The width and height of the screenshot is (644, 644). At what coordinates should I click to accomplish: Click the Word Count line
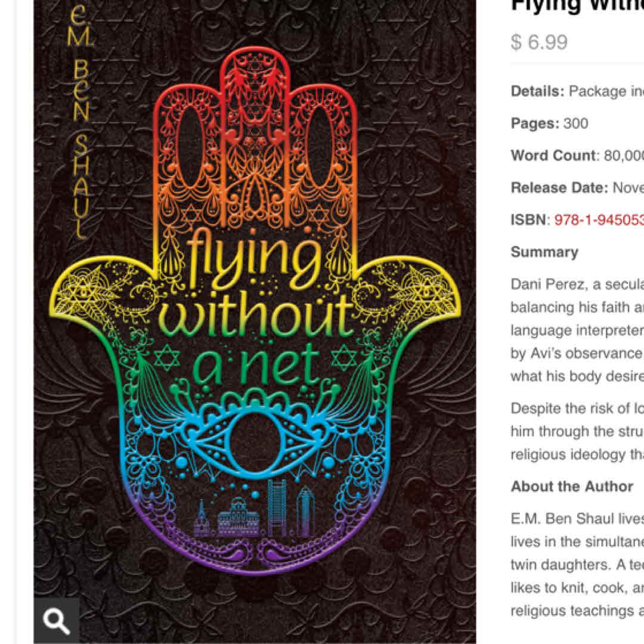click(x=577, y=155)
